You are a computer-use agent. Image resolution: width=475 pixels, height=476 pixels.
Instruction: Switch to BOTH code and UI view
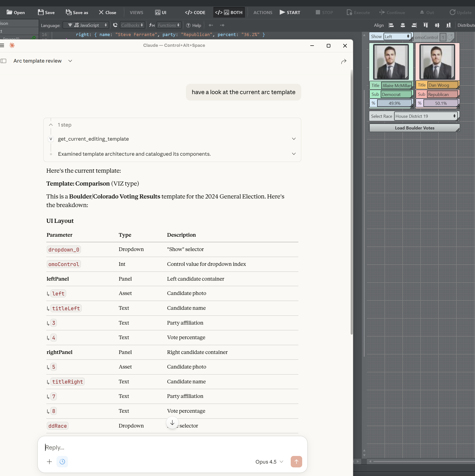point(229,12)
